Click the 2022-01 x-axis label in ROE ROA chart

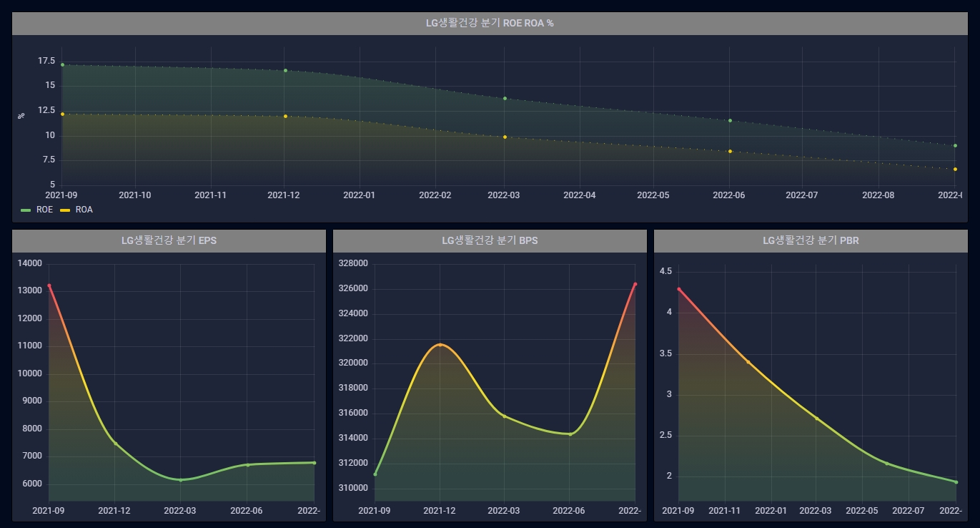360,195
